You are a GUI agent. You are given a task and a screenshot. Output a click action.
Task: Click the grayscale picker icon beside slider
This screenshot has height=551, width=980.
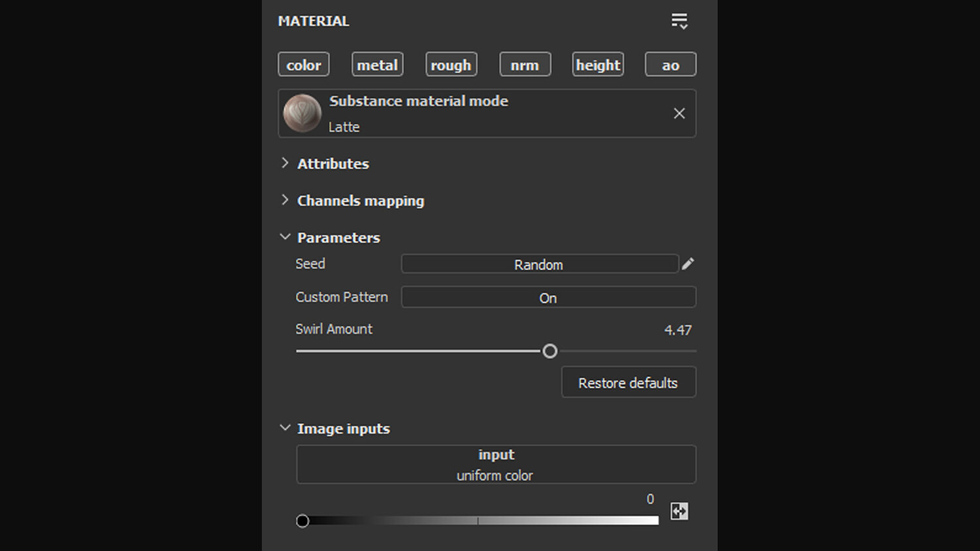click(679, 511)
